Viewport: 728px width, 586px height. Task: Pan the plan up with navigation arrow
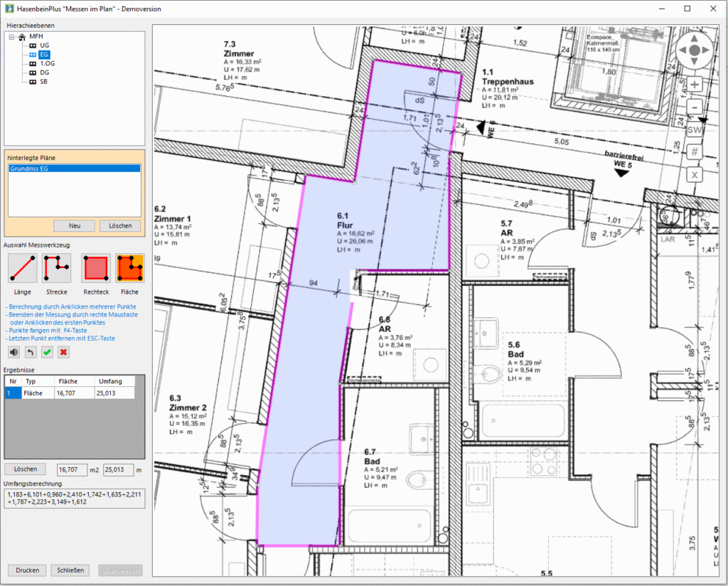(695, 38)
